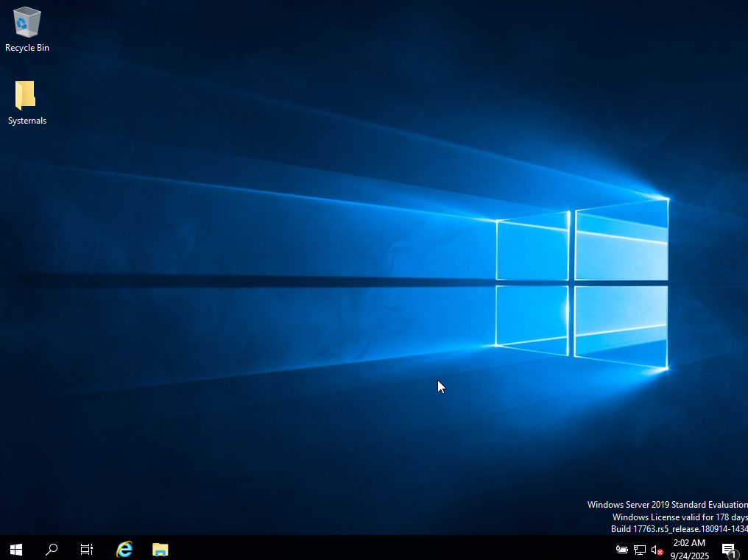This screenshot has width=748, height=560.
Task: Select the Recycle Bin desktop icon
Action: 27,23
